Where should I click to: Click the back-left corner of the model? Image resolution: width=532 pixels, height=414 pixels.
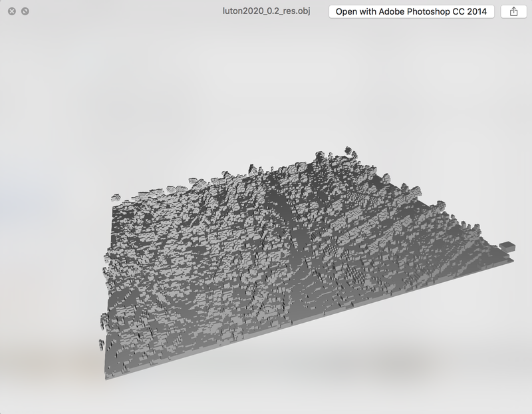click(114, 198)
